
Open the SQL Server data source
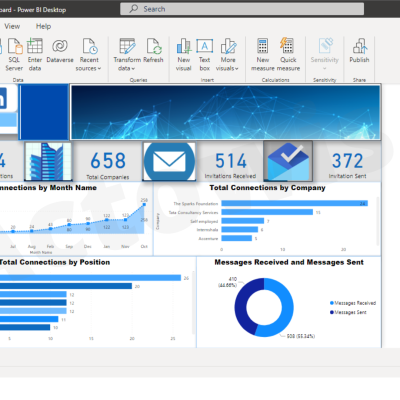click(x=14, y=55)
